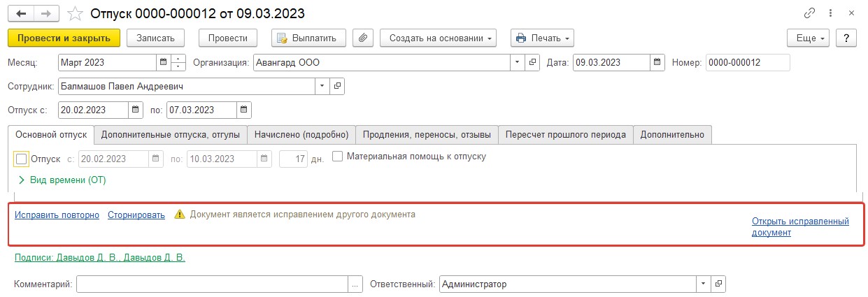Add document to favorites star
This screenshot has width=868, height=297.
tap(75, 14)
